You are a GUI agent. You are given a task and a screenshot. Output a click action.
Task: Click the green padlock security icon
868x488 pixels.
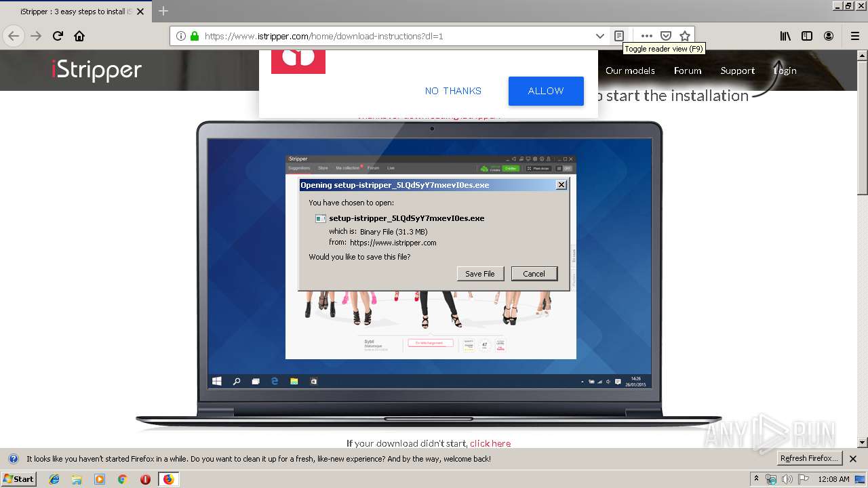[195, 36]
